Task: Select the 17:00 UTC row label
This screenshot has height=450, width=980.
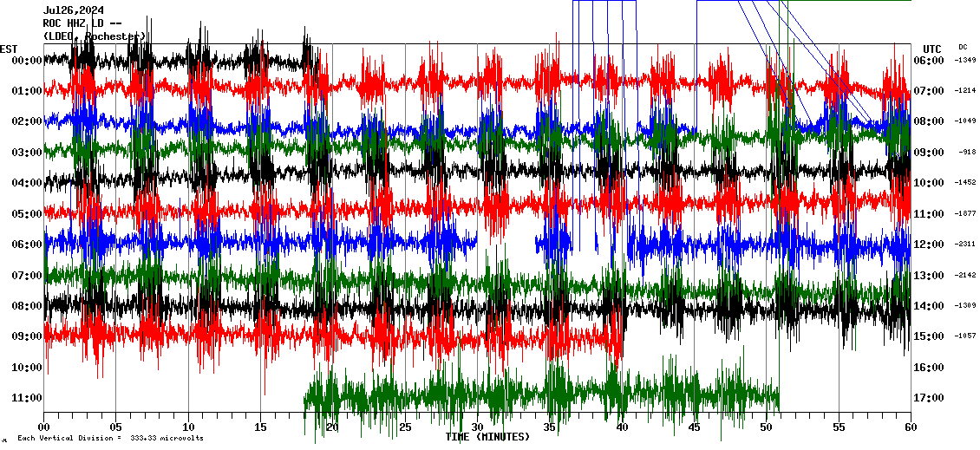Action: tap(932, 398)
